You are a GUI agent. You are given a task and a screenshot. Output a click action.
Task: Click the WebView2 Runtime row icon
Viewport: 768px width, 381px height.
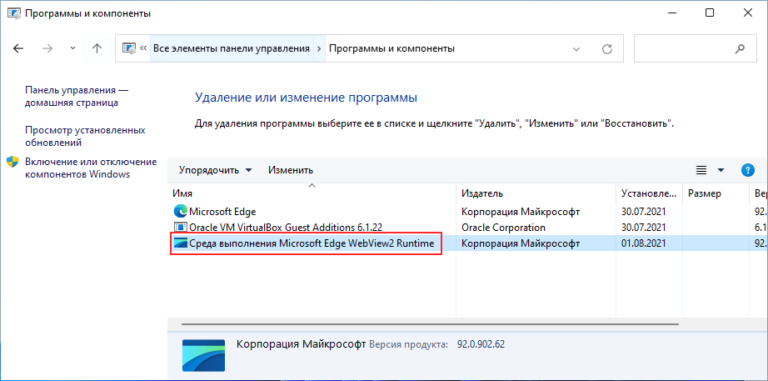pos(181,243)
